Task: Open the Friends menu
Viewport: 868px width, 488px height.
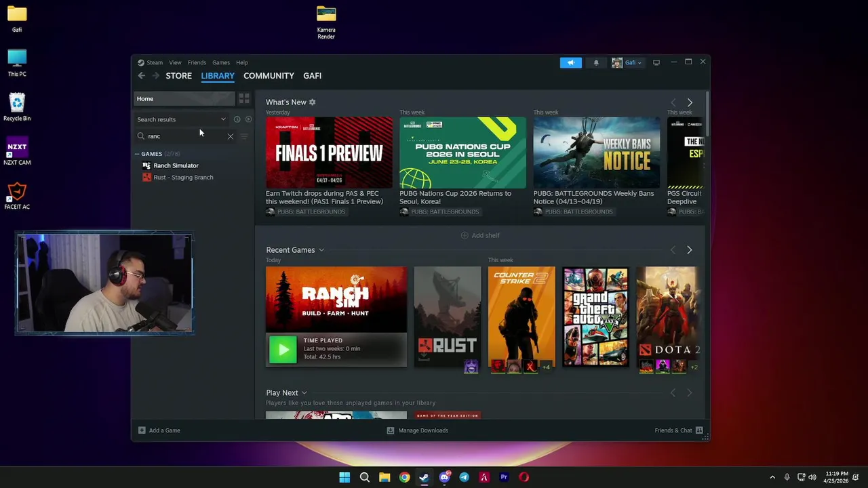Action: 197,62
